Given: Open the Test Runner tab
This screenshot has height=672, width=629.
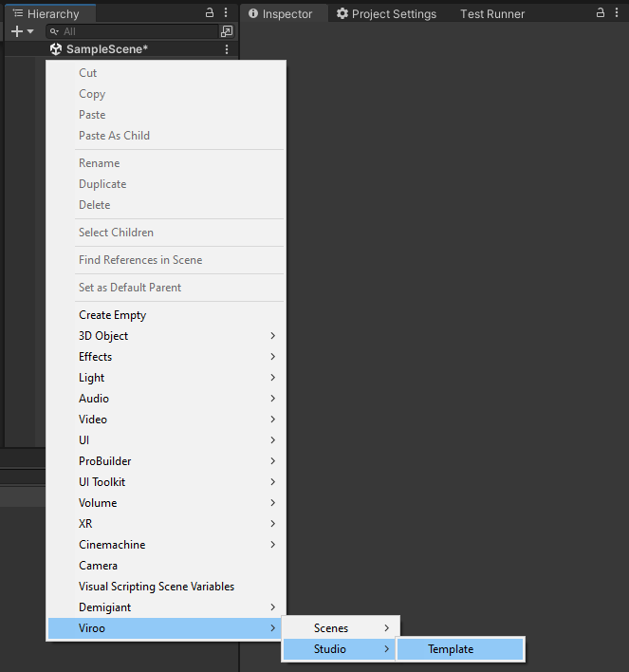Looking at the screenshot, I should click(491, 14).
